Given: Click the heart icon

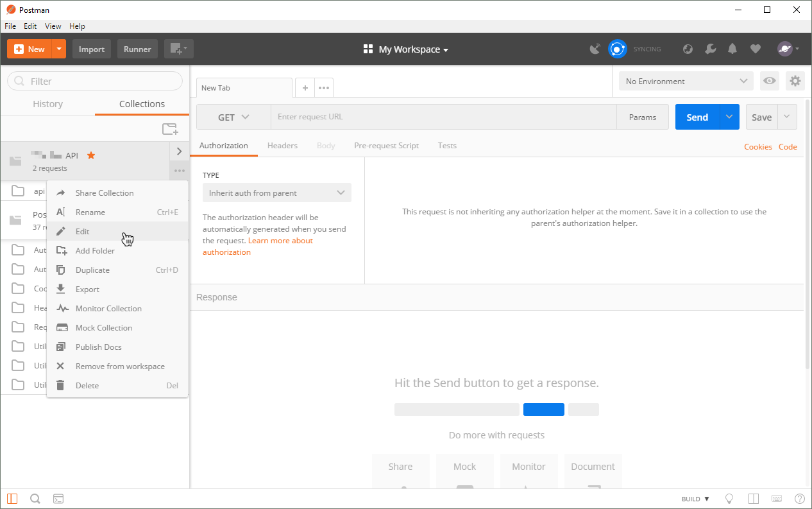Looking at the screenshot, I should (x=756, y=49).
